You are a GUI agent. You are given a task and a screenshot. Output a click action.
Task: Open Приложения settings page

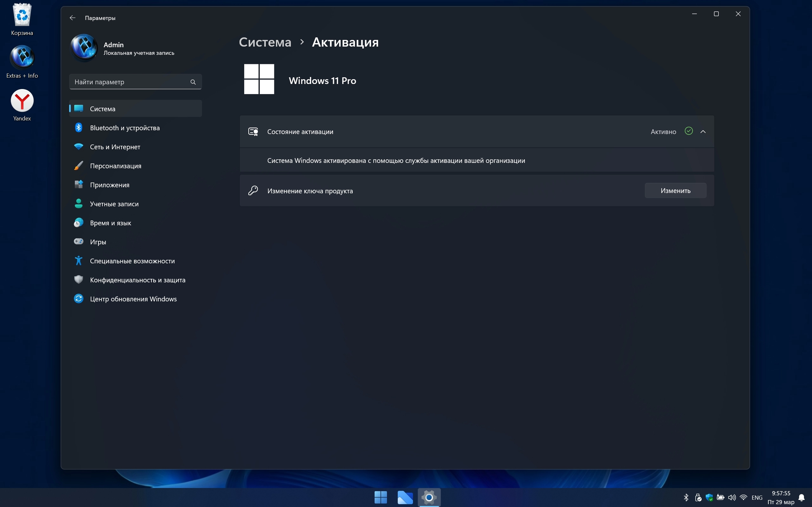tap(109, 185)
